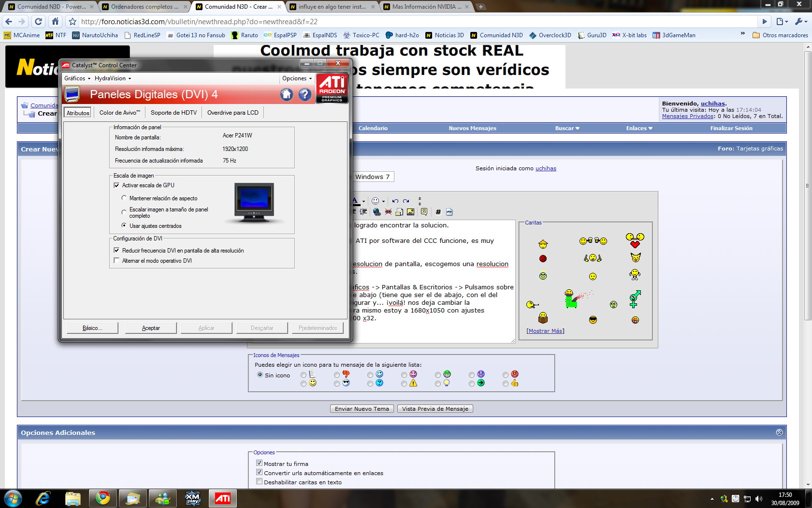Reload the page in Chrome
This screenshot has height=508, width=812.
[39, 21]
